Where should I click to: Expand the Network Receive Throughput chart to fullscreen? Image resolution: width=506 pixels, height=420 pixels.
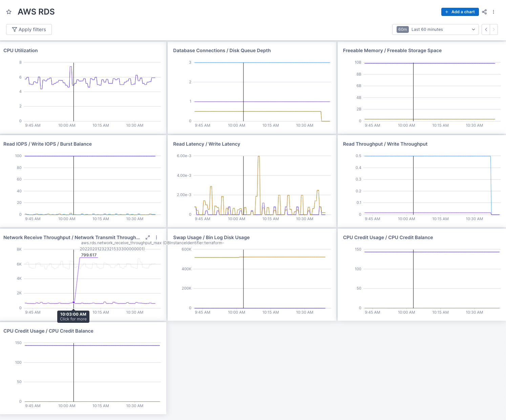[x=148, y=237]
